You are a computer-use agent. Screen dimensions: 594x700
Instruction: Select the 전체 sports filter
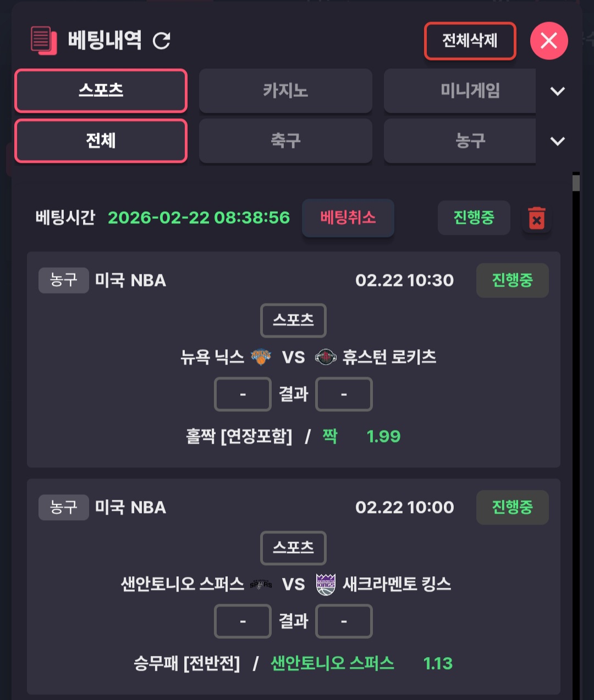point(101,141)
